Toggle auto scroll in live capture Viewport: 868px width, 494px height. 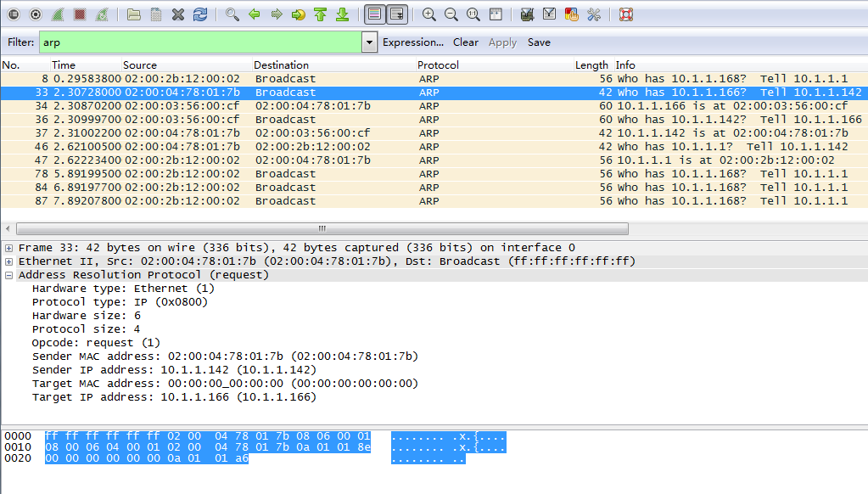pos(397,14)
